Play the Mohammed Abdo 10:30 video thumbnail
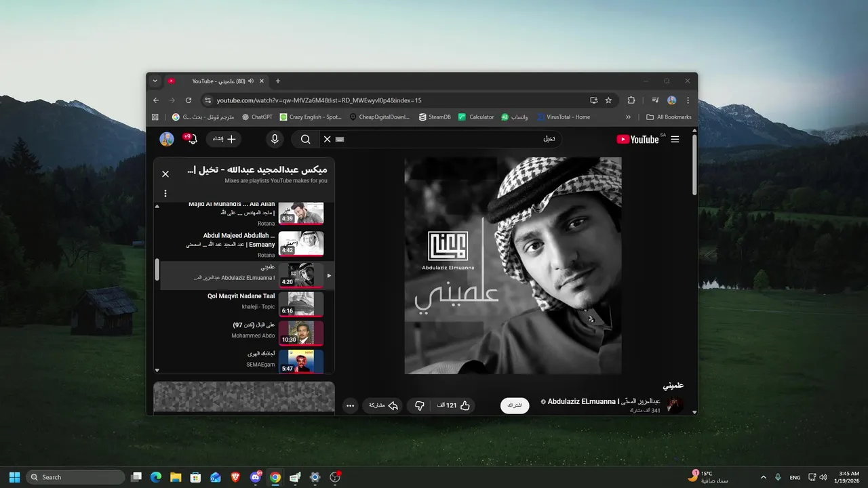The height and width of the screenshot is (488, 868). tap(301, 333)
